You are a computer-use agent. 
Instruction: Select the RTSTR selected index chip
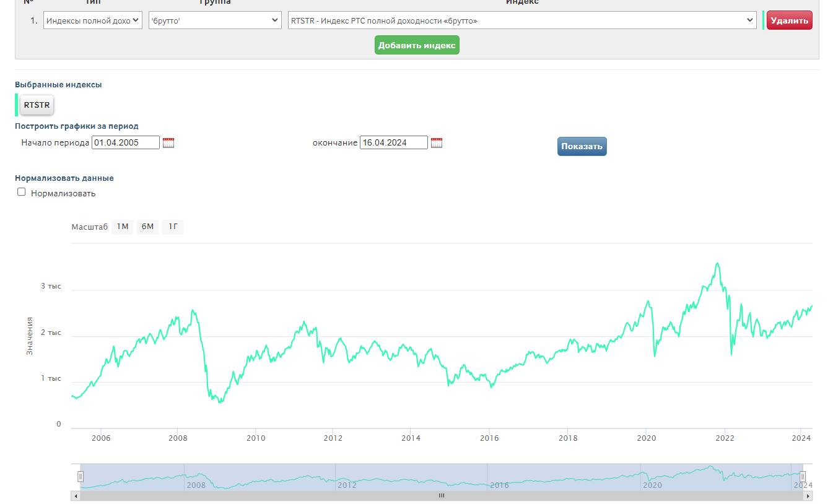tap(37, 105)
